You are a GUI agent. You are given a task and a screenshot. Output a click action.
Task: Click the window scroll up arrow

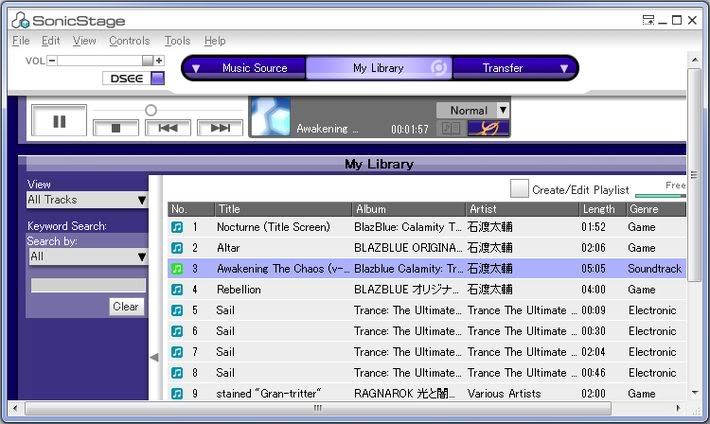tap(695, 60)
